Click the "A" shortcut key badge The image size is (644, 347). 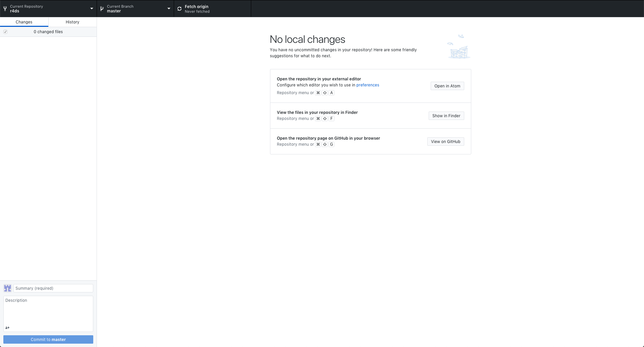(x=331, y=93)
